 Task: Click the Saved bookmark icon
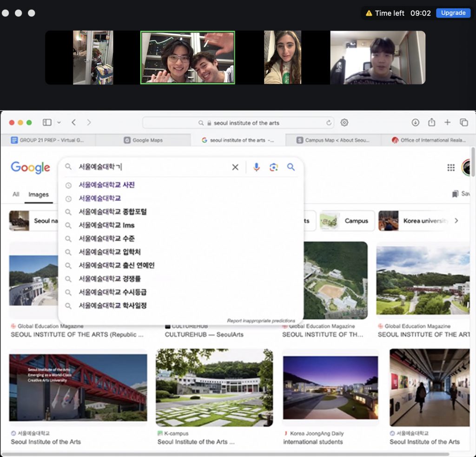click(456, 194)
